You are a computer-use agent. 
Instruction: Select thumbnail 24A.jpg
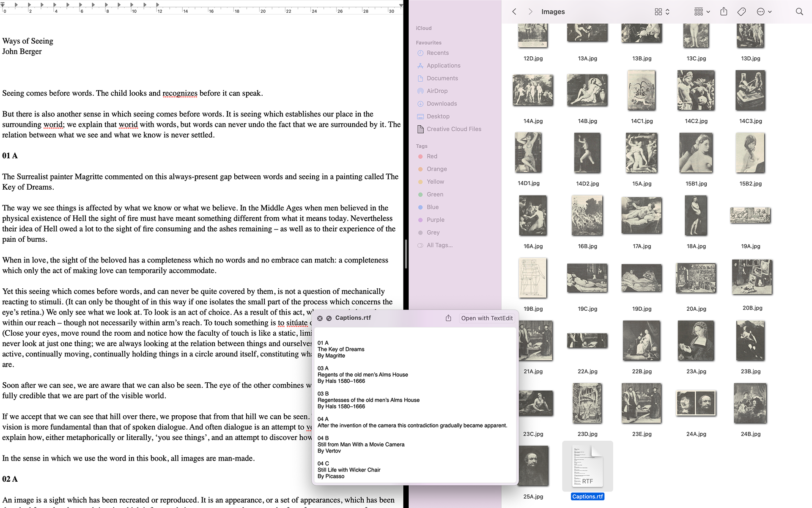(696, 403)
